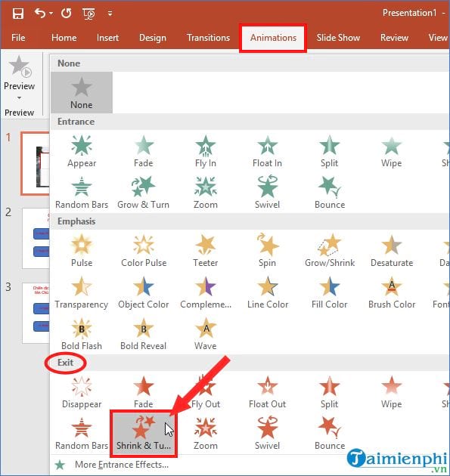Select the Wave emphasis effect
Screen dimensions: 450x476
(206, 334)
